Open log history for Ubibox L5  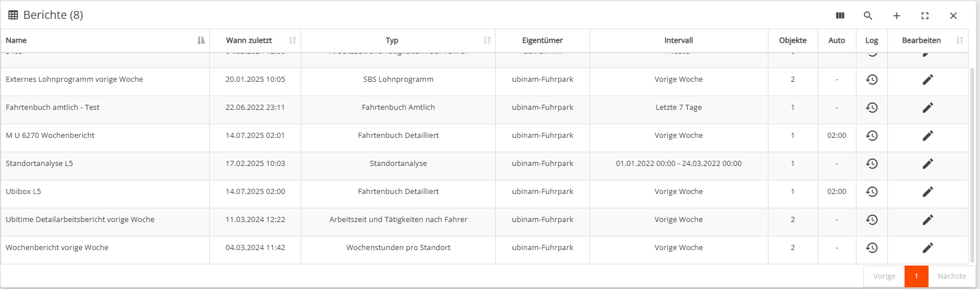[871, 192]
